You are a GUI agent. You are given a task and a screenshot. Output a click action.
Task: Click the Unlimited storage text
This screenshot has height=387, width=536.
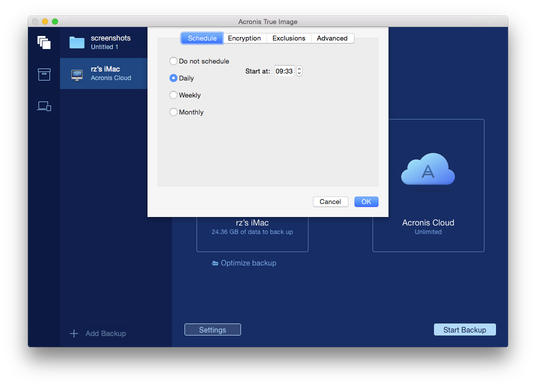(428, 232)
